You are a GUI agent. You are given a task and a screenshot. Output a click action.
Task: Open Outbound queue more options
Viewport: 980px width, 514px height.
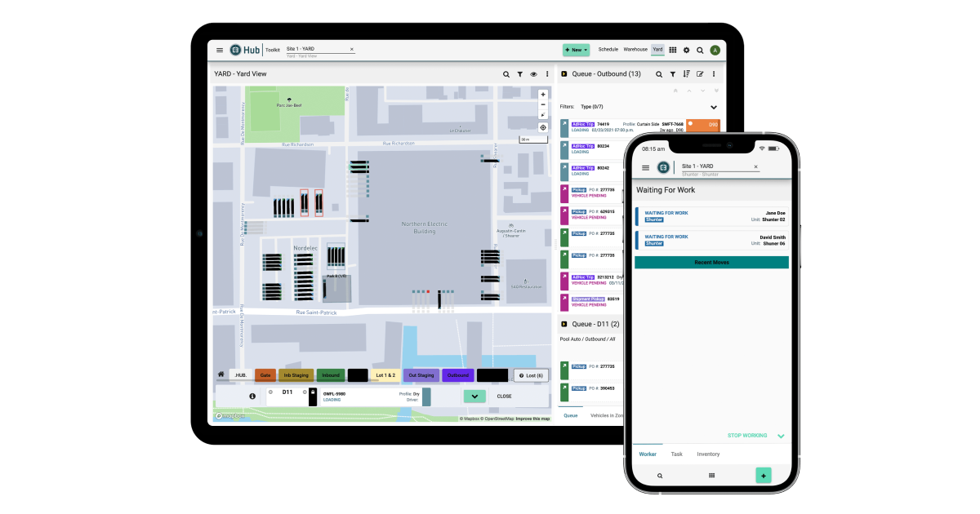click(x=715, y=74)
